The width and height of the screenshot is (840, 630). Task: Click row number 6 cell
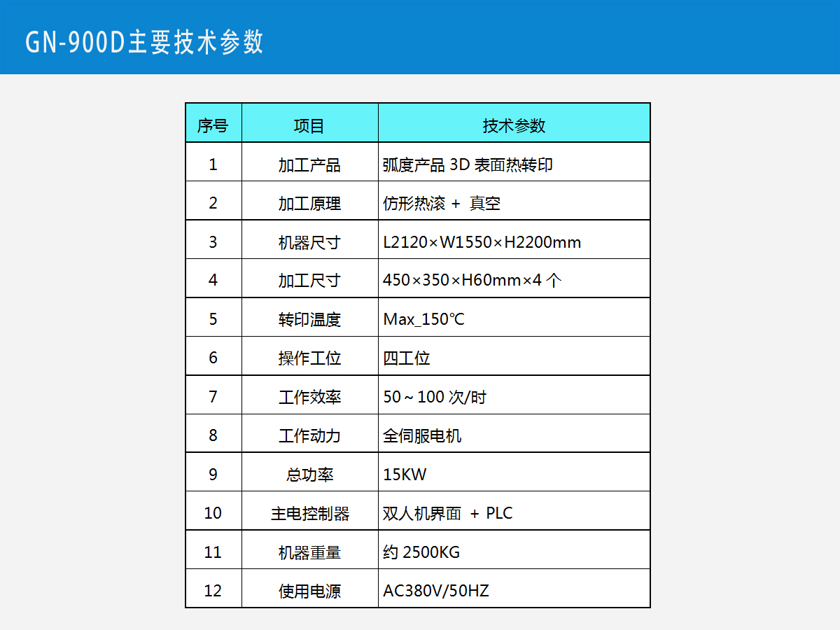tap(213, 356)
